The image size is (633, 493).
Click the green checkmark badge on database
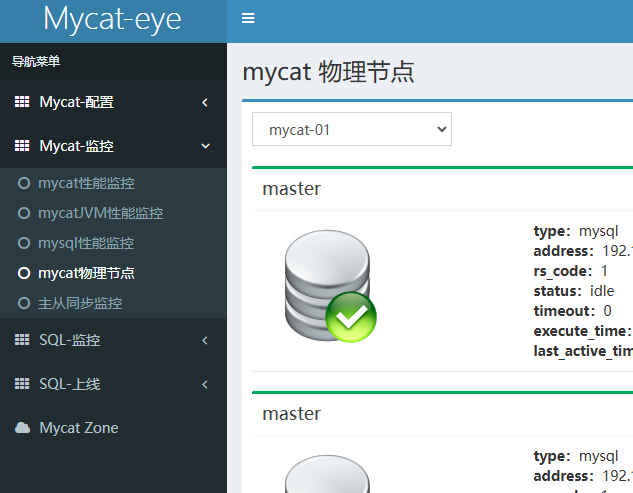351,317
